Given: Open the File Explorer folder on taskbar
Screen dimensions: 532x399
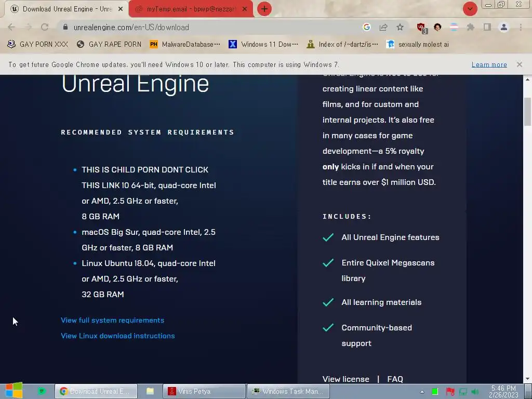Looking at the screenshot, I should point(150,391).
